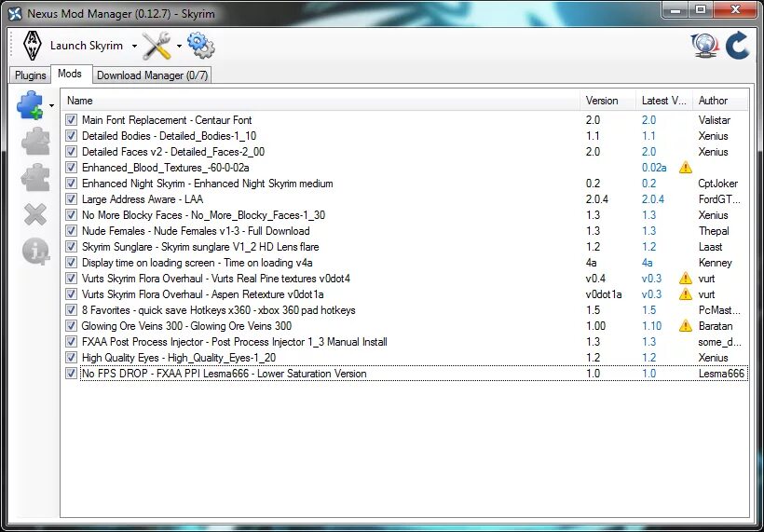Expand the tools dropdown arrow beside wrench

(179, 47)
